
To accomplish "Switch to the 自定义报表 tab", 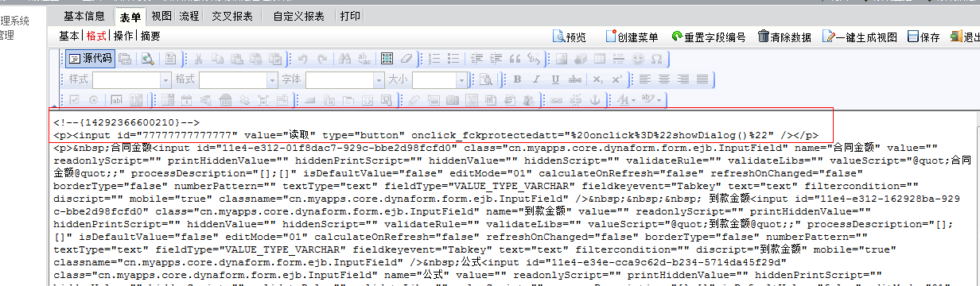I will click(298, 16).
